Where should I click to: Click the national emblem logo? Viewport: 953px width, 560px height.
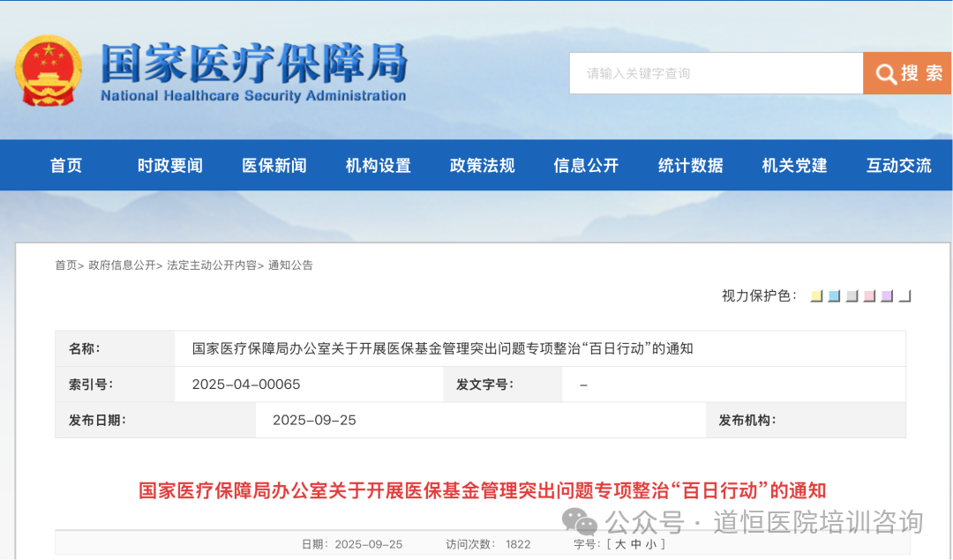(x=49, y=69)
